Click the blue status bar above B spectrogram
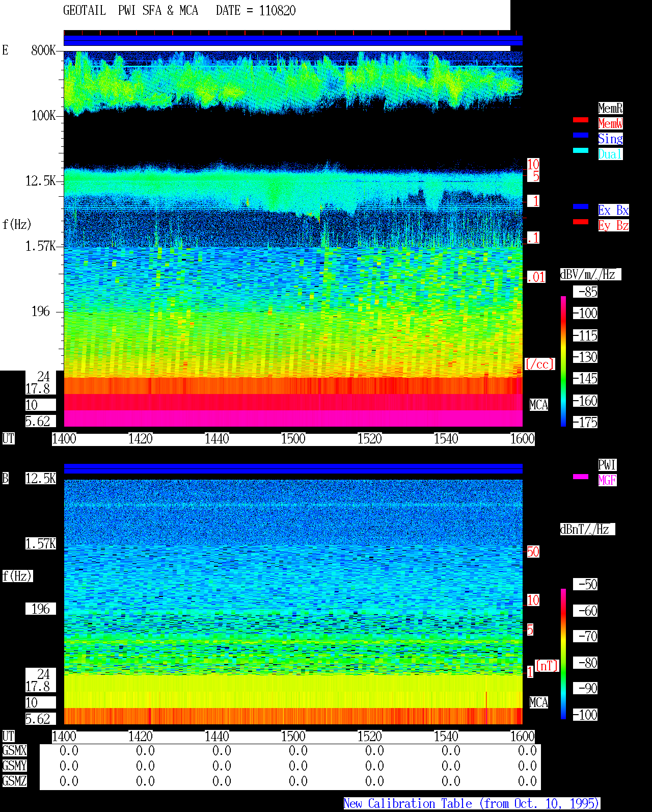This screenshot has width=652, height=812. [x=293, y=469]
